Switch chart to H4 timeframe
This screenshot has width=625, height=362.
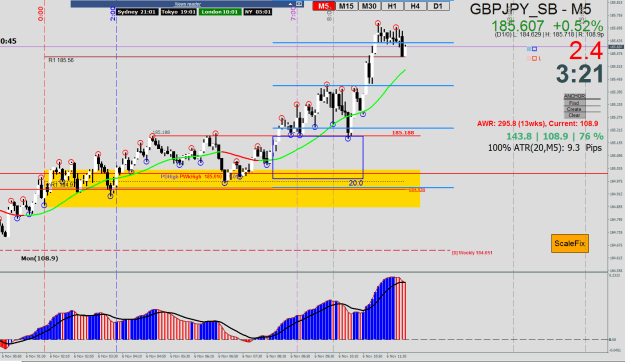pyautogui.click(x=415, y=6)
